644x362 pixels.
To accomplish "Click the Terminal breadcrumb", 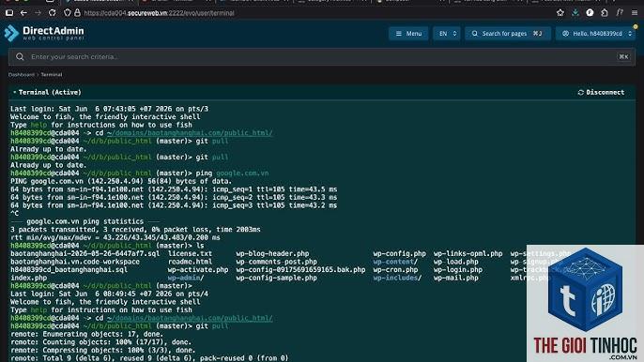I will 52,75.
